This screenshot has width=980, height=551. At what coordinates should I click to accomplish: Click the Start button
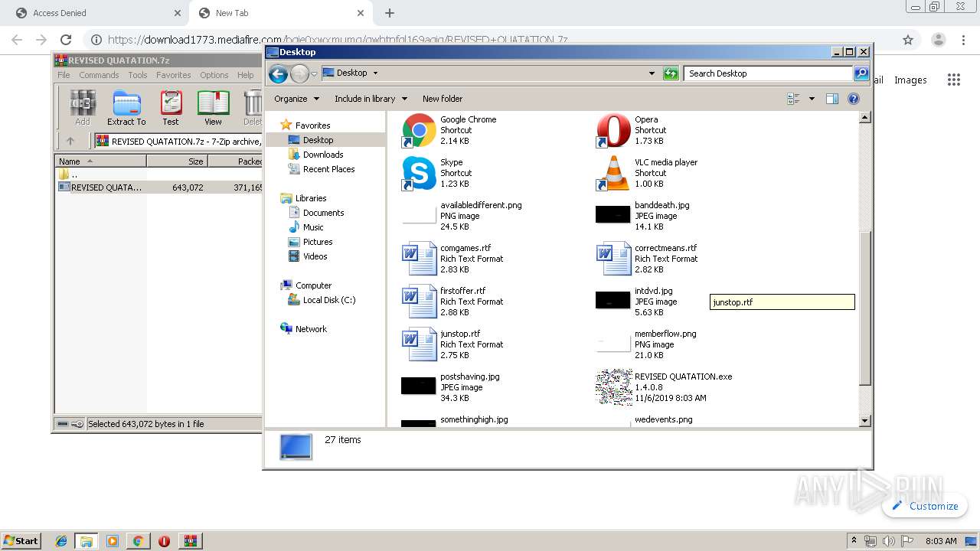tap(21, 540)
